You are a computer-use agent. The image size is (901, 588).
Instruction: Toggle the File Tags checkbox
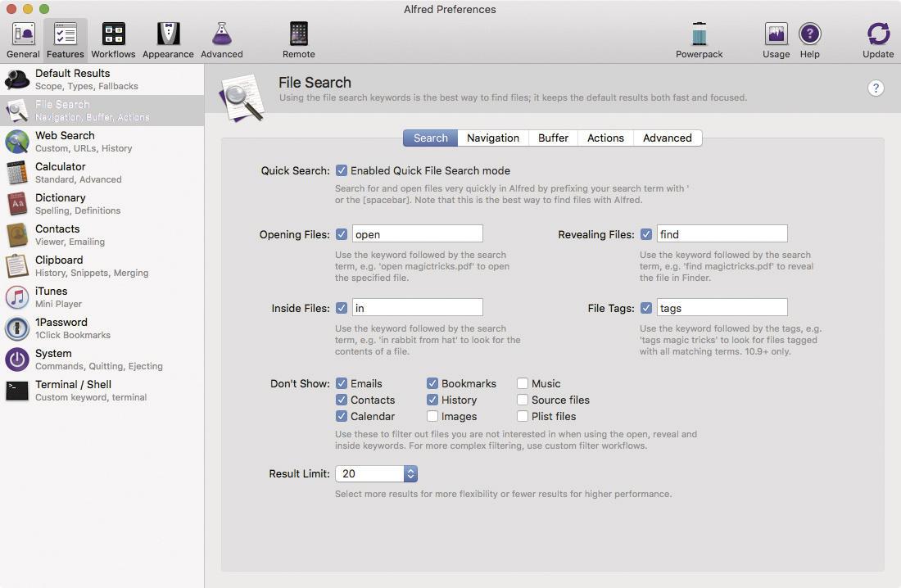pyautogui.click(x=646, y=308)
